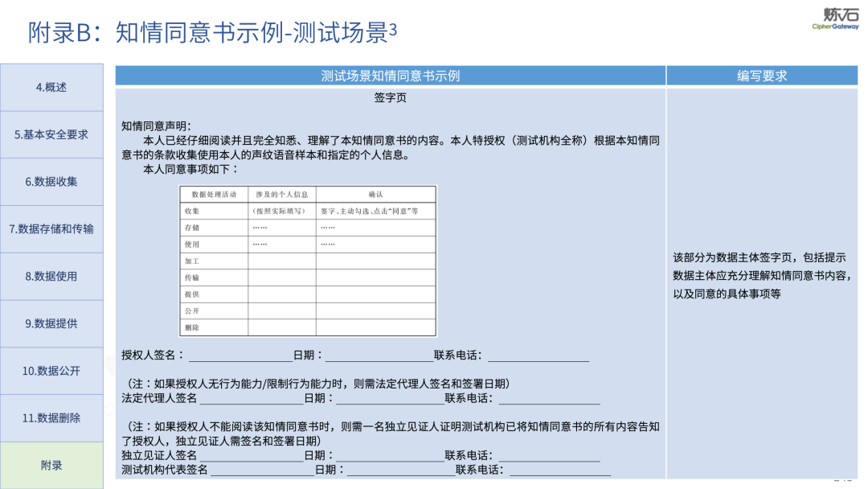Select the 9.数据提供 section

pos(51,323)
